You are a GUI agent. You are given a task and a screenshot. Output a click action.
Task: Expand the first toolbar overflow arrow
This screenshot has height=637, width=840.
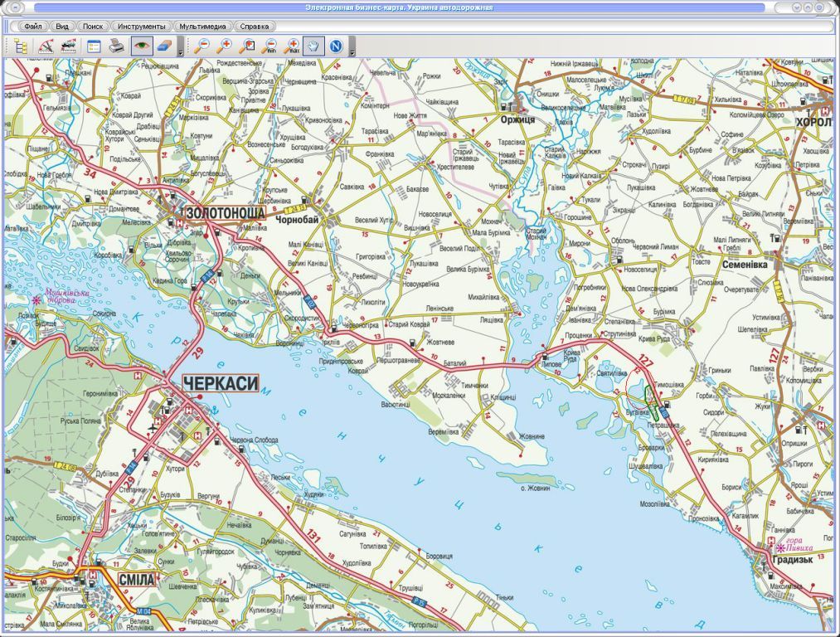point(181,46)
